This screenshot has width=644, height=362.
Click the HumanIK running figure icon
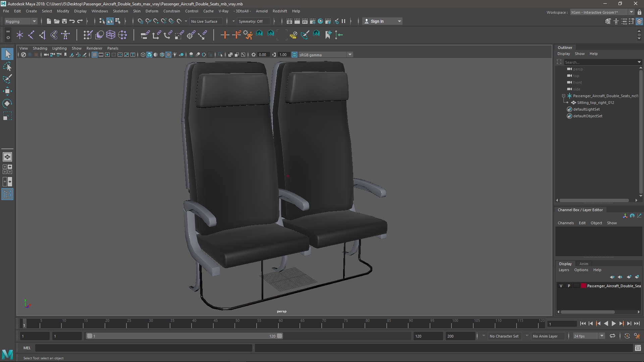click(248, 35)
